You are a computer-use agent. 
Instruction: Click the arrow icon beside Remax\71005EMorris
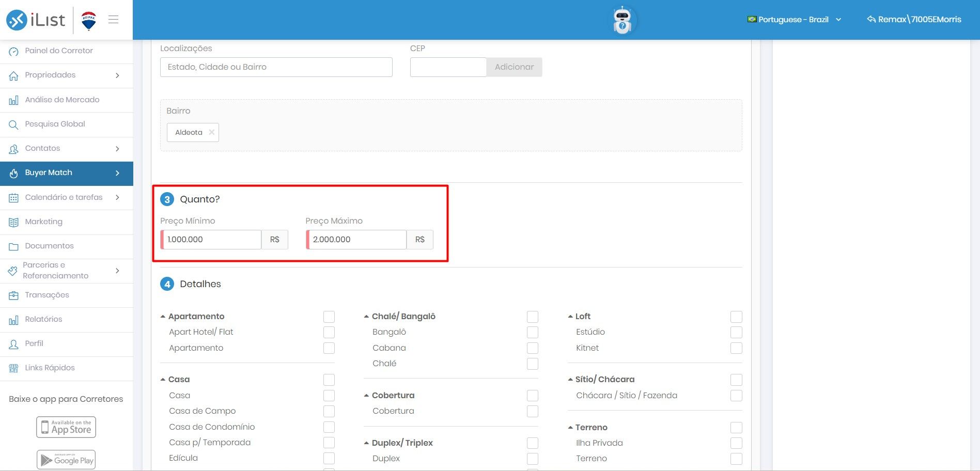(x=871, y=19)
